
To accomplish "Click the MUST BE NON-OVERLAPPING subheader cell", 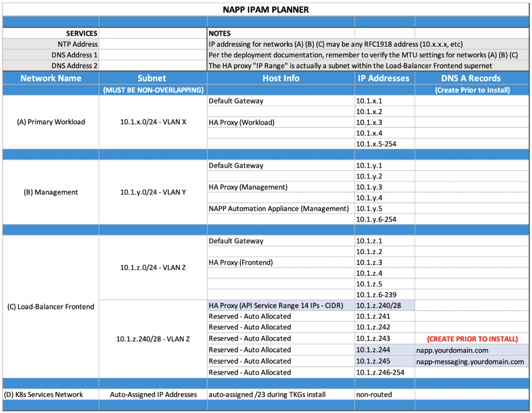I will [x=152, y=90].
